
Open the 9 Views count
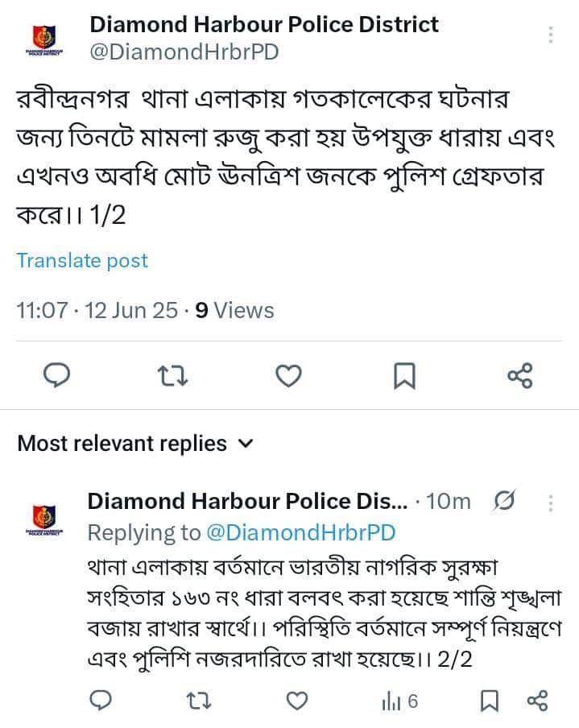[x=234, y=311]
